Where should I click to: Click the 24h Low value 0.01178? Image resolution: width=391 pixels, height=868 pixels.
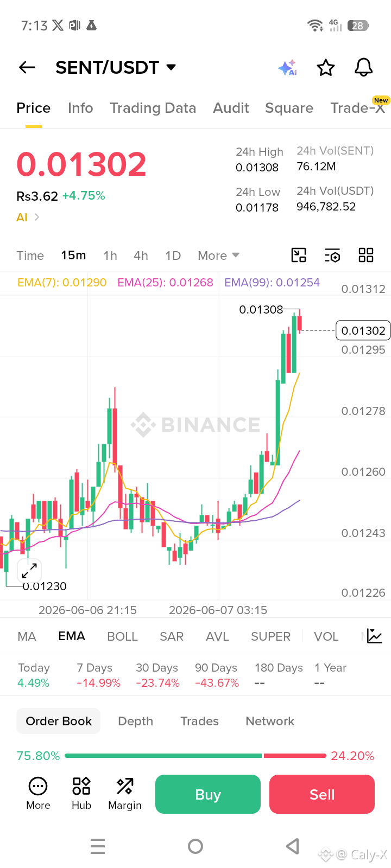tap(257, 208)
